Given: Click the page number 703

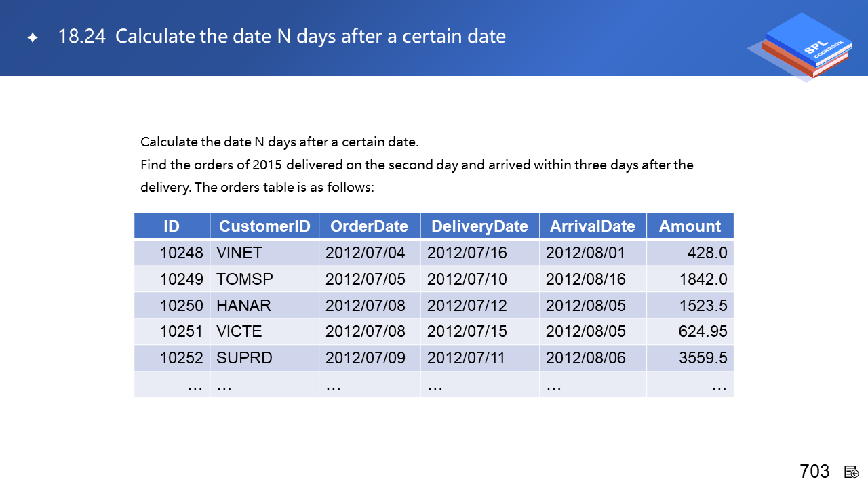Looking at the screenshot, I should coord(814,471).
